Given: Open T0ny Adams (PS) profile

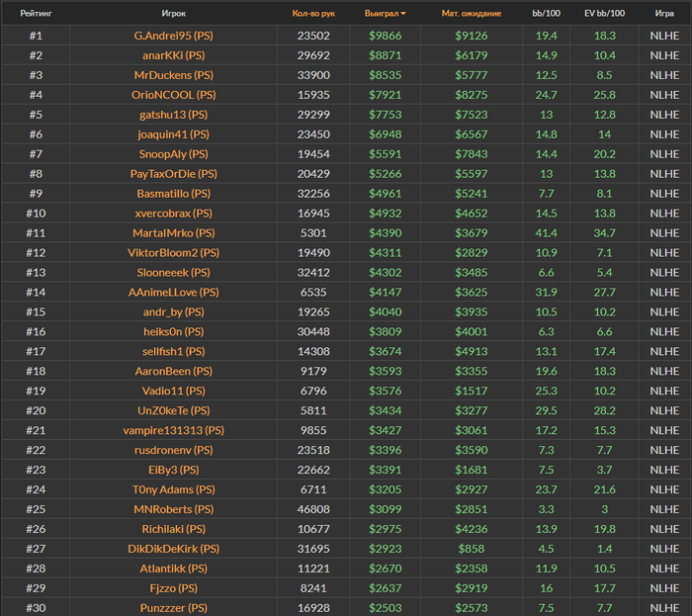Looking at the screenshot, I should coord(173,489).
